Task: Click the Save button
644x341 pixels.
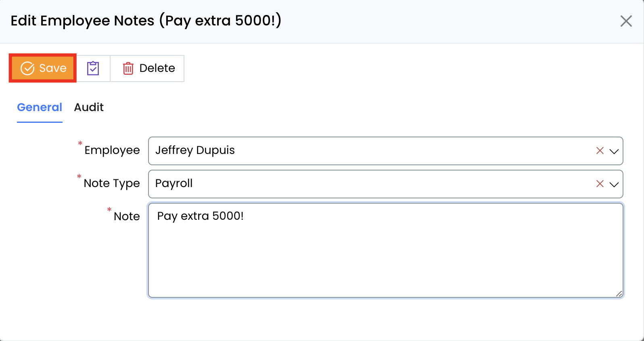Action: pos(43,68)
